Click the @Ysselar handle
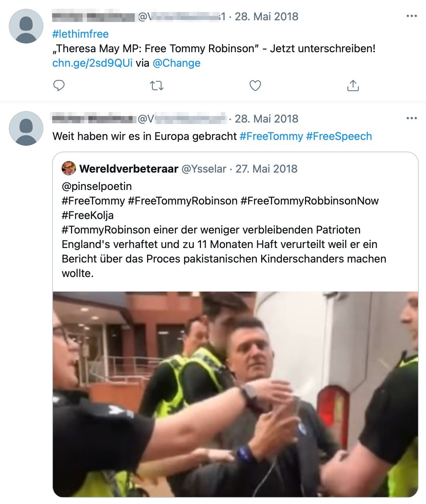Viewport: 426px width, 504px height. point(204,169)
